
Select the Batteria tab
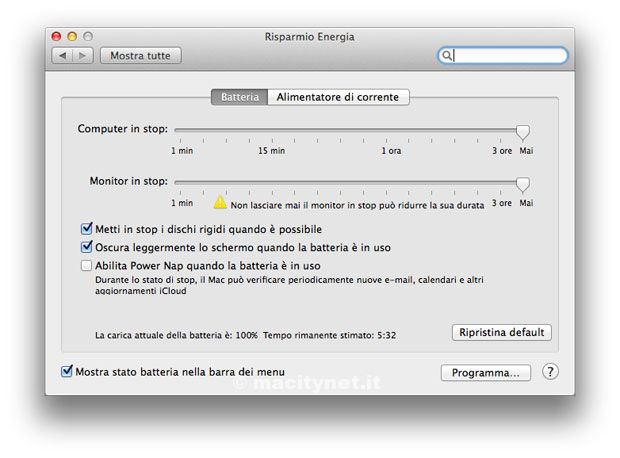click(x=240, y=97)
